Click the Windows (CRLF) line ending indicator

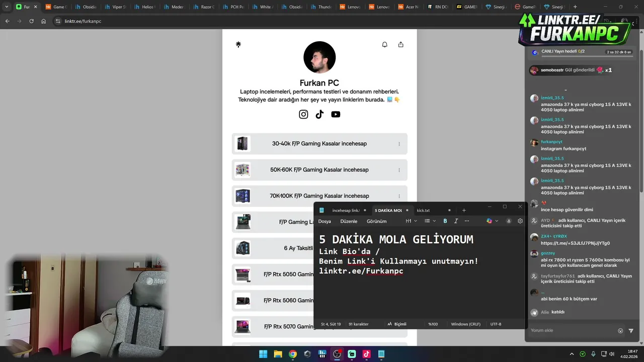coord(466,324)
